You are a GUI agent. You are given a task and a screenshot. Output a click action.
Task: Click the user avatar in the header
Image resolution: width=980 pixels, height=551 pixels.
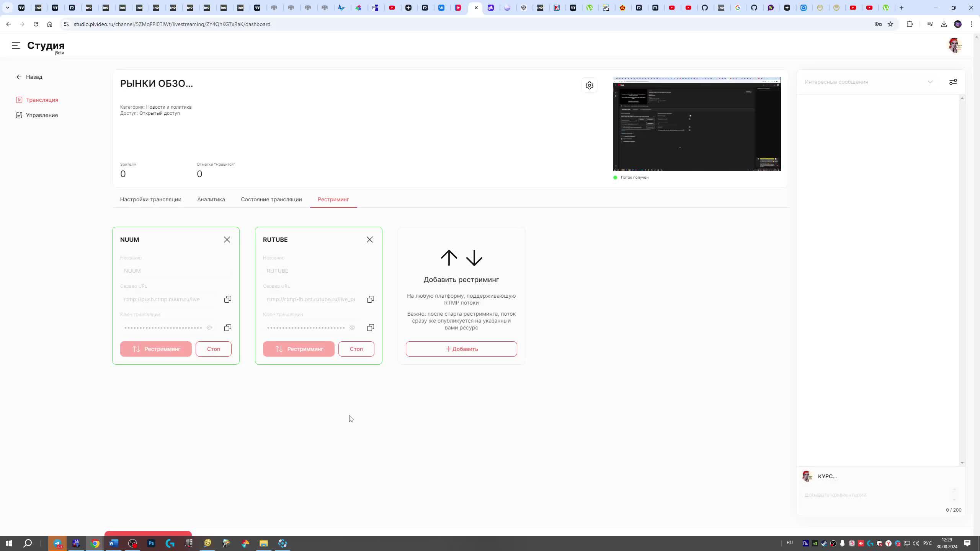point(955,46)
